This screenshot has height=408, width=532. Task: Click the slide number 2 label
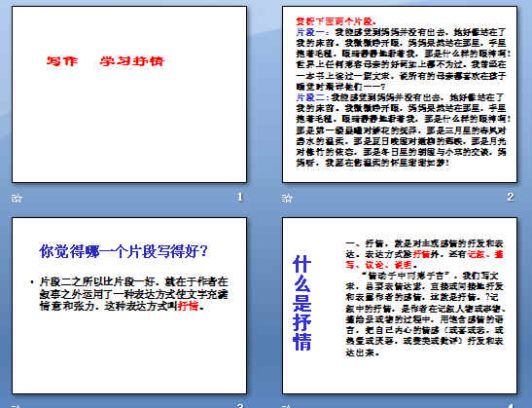coord(511,197)
